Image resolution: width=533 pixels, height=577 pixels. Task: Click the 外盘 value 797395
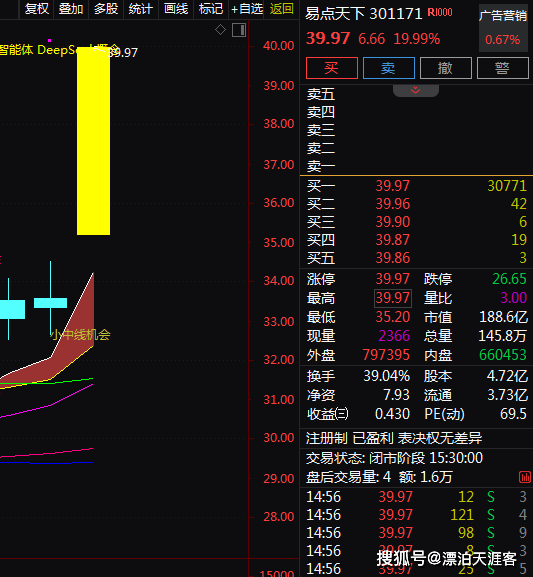pos(386,355)
